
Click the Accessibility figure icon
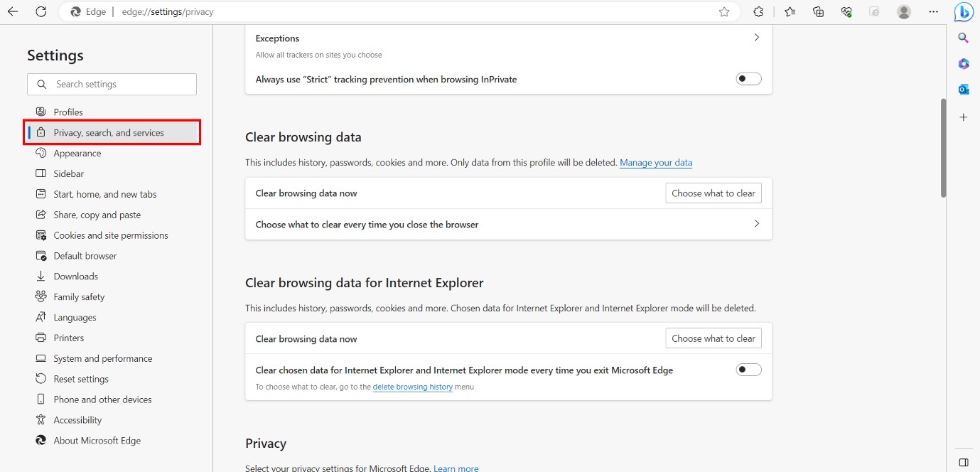[x=41, y=420]
